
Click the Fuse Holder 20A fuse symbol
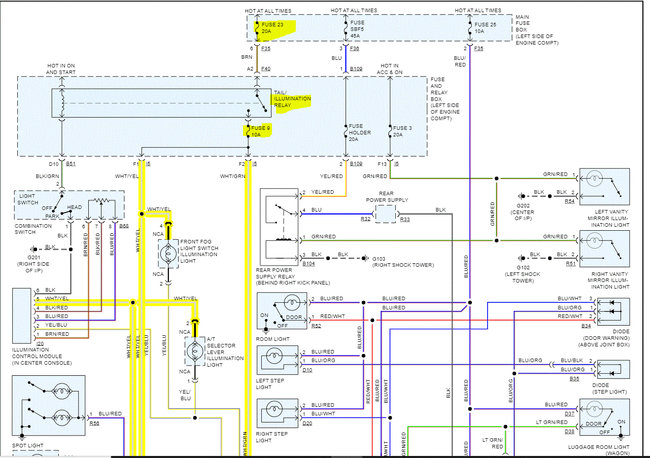pos(345,133)
